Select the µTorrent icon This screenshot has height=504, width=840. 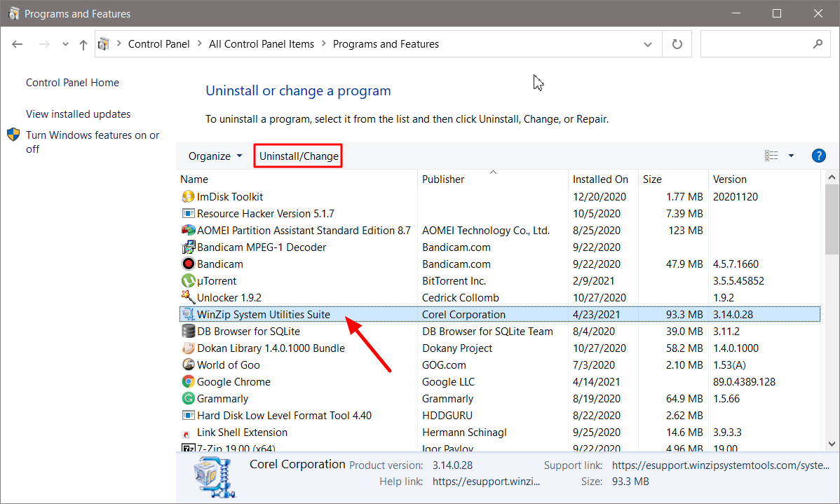pos(187,280)
